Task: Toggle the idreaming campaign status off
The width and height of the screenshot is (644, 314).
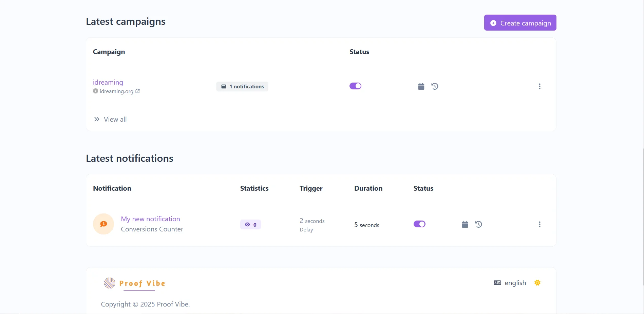Action: [x=355, y=86]
